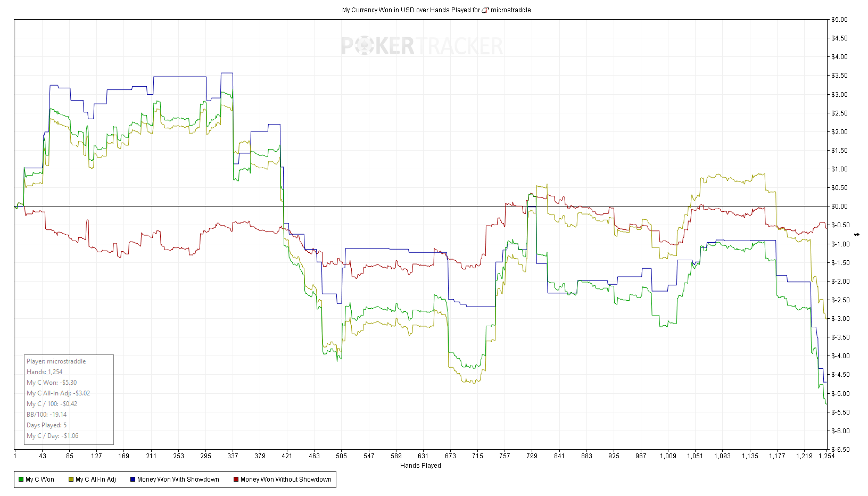Click 'My C Won: -$5.30' in the stats box
The height and width of the screenshot is (496, 868).
[52, 383]
